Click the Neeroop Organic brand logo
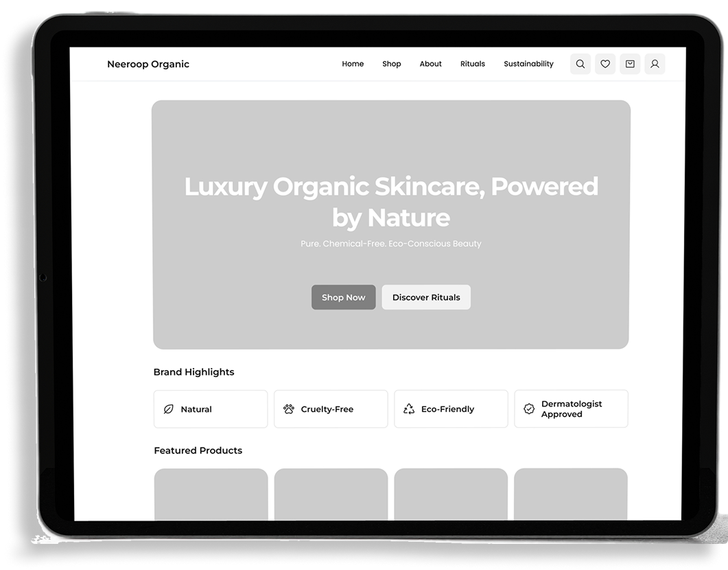 148,64
